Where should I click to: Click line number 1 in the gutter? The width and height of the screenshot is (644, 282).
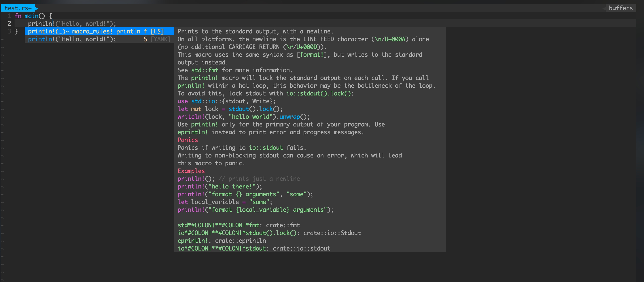(9, 16)
